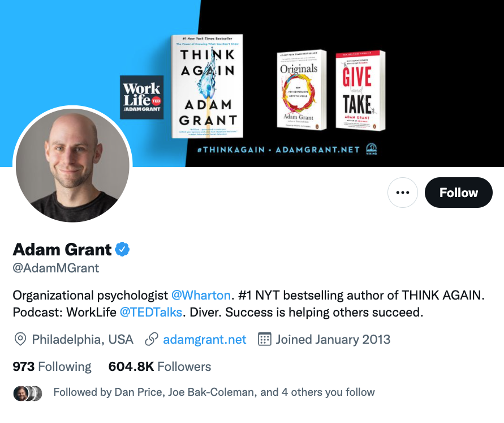Image resolution: width=504 pixels, height=423 pixels.
Task: Follow Adam Grant
Action: pyautogui.click(x=458, y=193)
